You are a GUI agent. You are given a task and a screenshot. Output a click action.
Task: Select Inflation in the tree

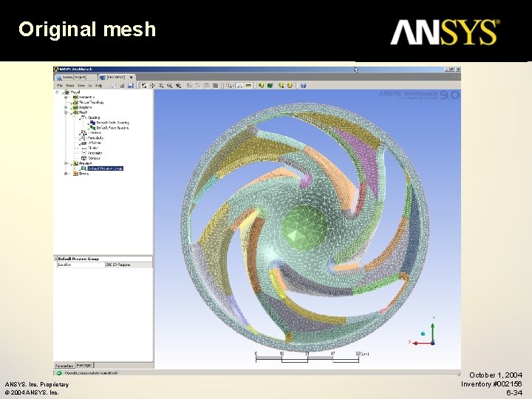(95, 143)
